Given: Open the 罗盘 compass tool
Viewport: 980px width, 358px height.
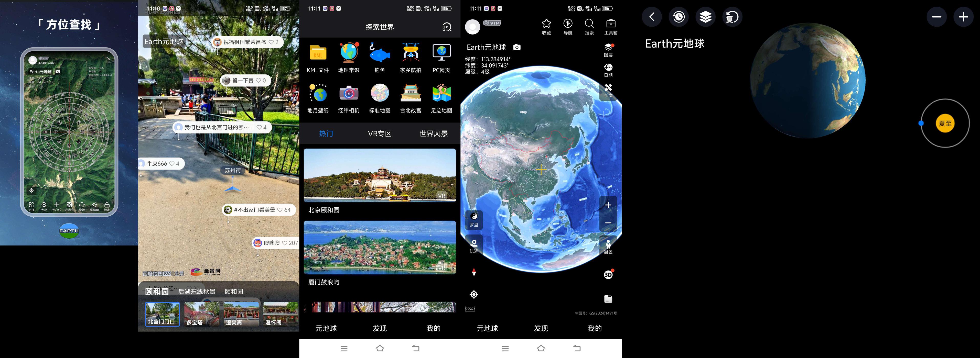Looking at the screenshot, I should coord(474,219).
